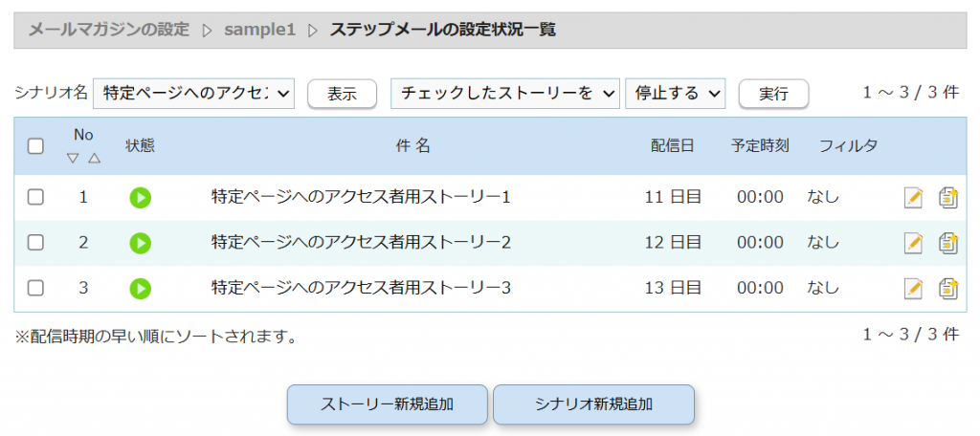Viewport: 980px width, 436px height.
Task: Open the edit icon for story 2
Action: click(x=913, y=243)
